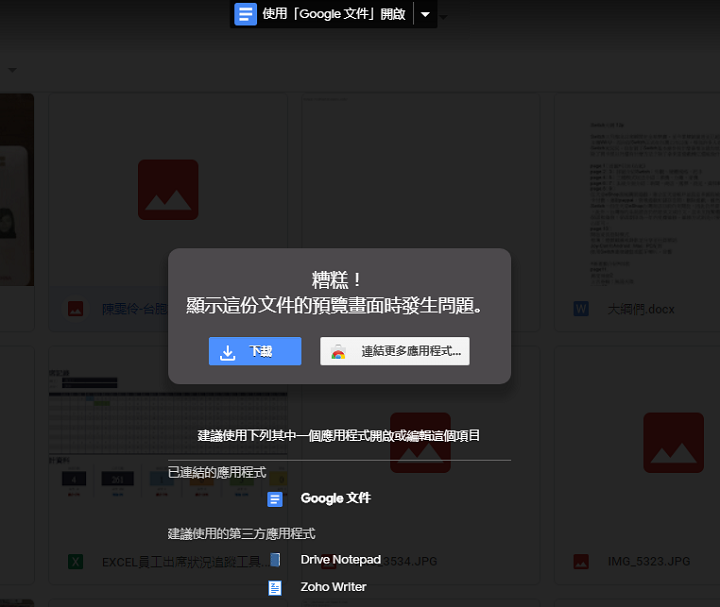Viewport: 720px width, 607px height.
Task: Click the Zoho Writer icon
Action: [x=275, y=588]
